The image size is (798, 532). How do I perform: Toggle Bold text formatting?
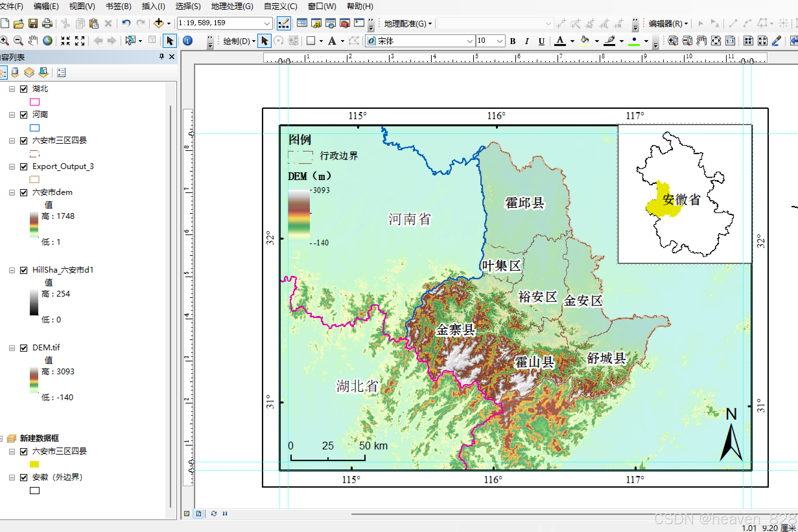pyautogui.click(x=513, y=41)
